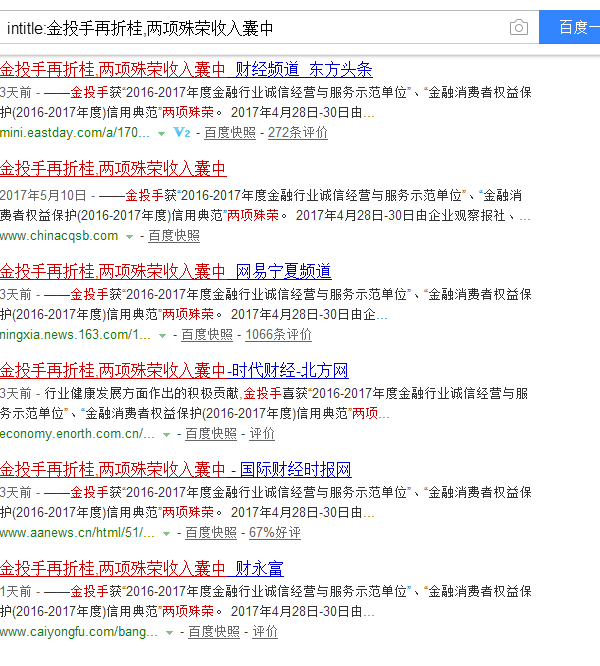Open the 时代财经-北方网 result title

(x=174, y=371)
